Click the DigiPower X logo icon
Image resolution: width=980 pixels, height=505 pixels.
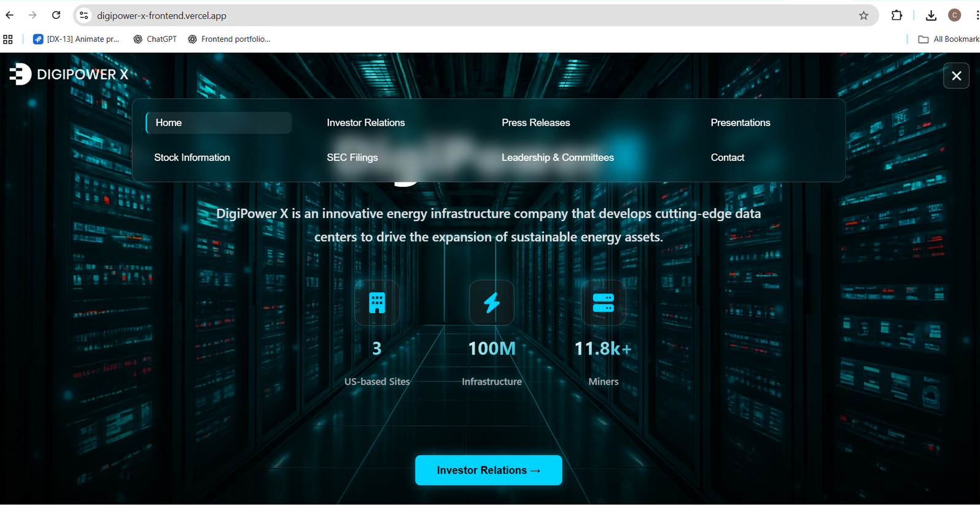[x=20, y=74]
